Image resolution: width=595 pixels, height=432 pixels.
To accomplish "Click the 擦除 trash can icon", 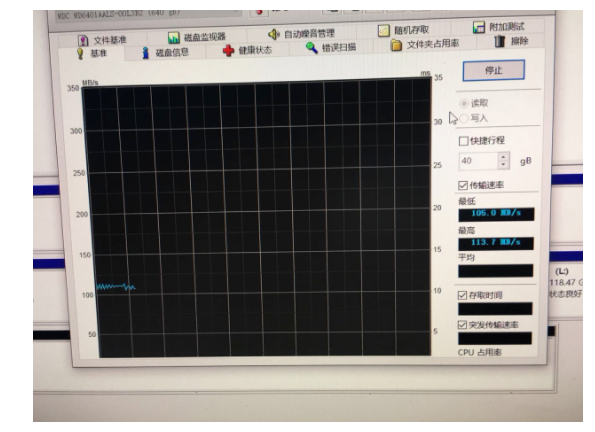I will (500, 41).
